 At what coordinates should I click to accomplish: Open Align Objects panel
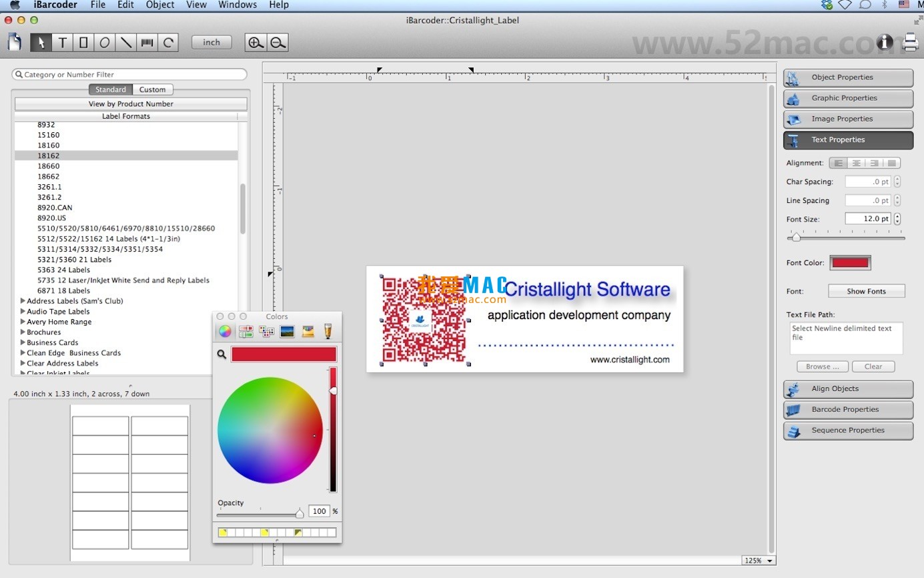click(x=848, y=389)
